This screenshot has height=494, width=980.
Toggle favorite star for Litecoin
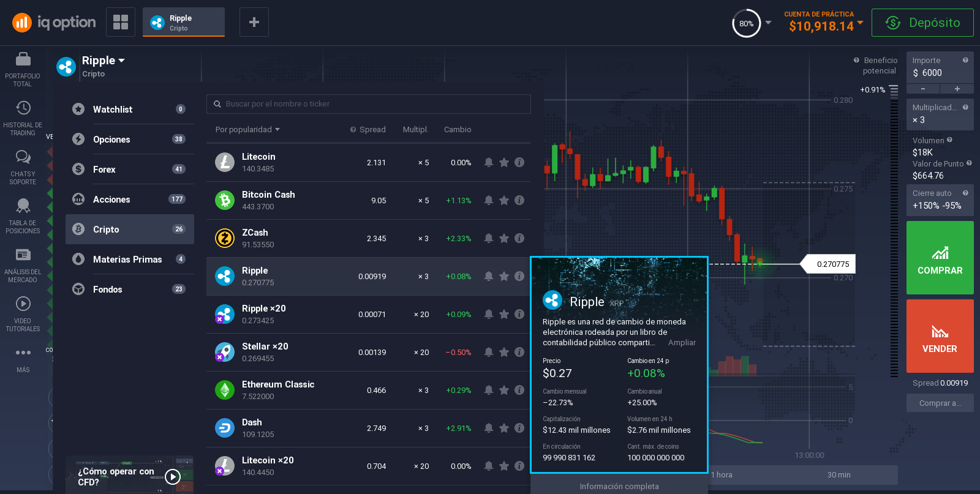pos(504,162)
